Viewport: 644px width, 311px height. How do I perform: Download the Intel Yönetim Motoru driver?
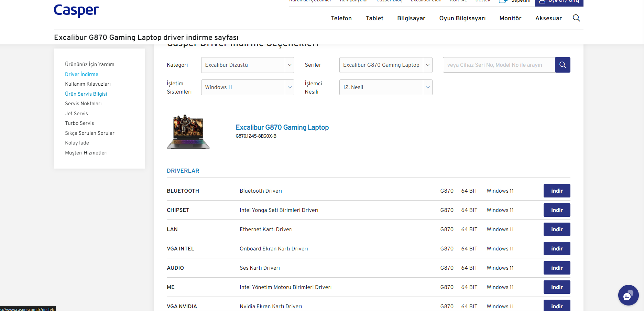click(x=557, y=287)
